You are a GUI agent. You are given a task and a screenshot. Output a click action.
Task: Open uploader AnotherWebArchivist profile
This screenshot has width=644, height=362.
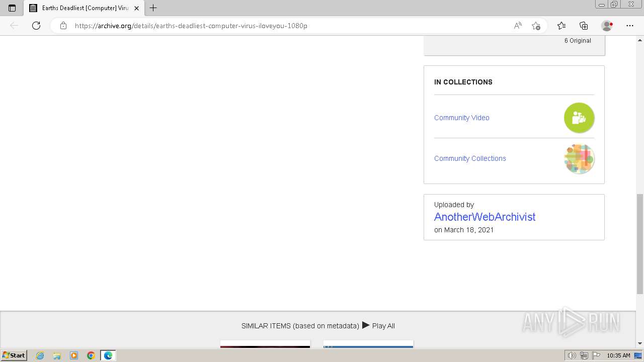coord(485,217)
